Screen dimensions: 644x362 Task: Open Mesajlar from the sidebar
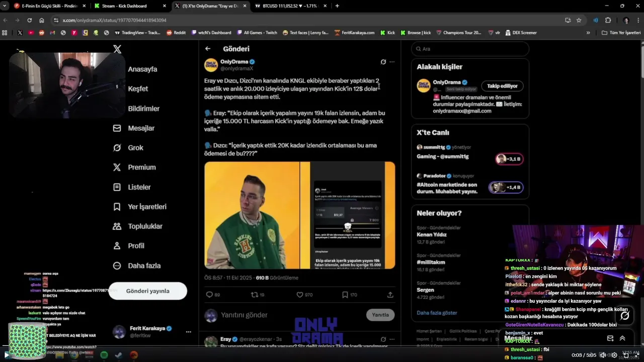tap(134, 128)
